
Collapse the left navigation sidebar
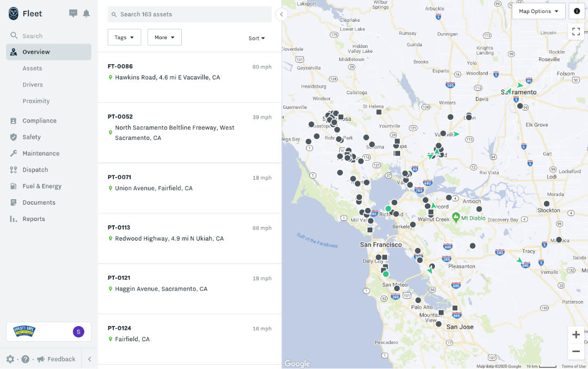click(x=89, y=359)
